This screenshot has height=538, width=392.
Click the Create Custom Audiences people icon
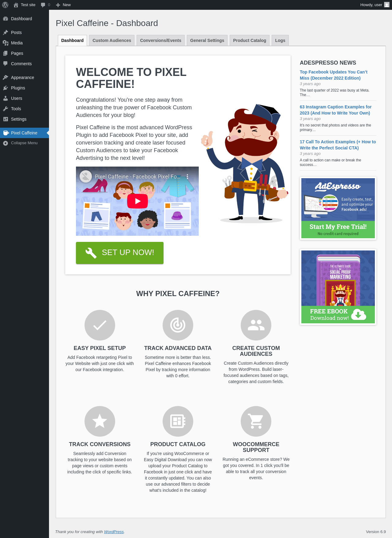[x=256, y=325]
